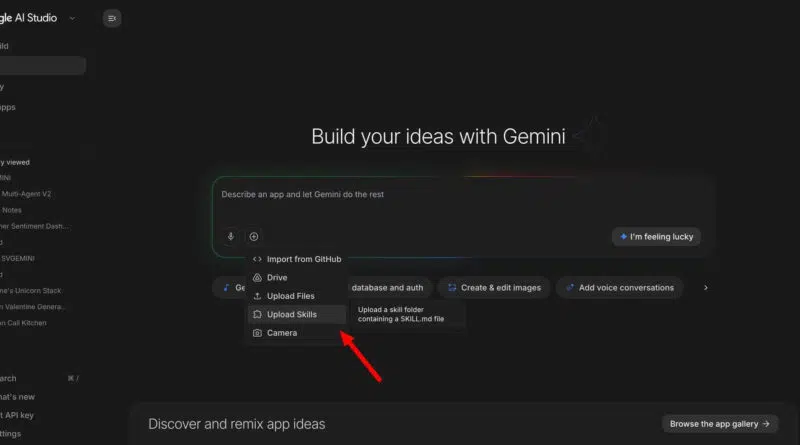Open the settings item in the sidebar
This screenshot has width=800, height=445.
click(11, 434)
